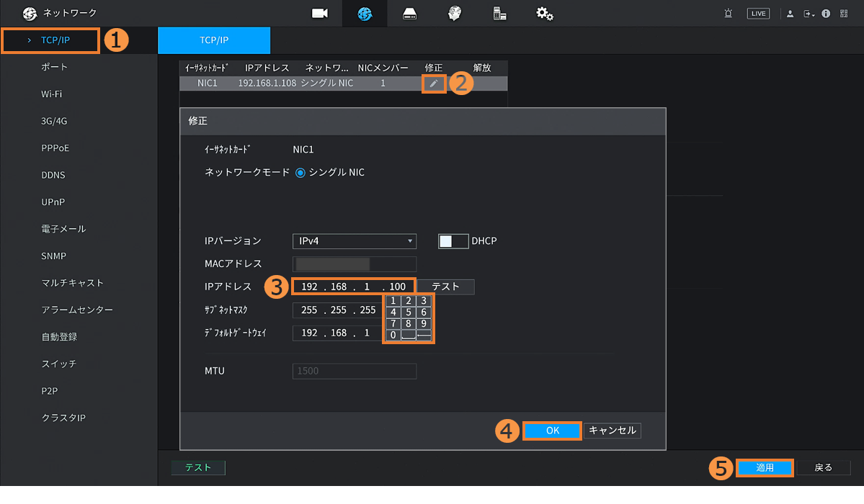The image size is (864, 504).
Task: Open DDNS in the left menu
Action: (54, 175)
